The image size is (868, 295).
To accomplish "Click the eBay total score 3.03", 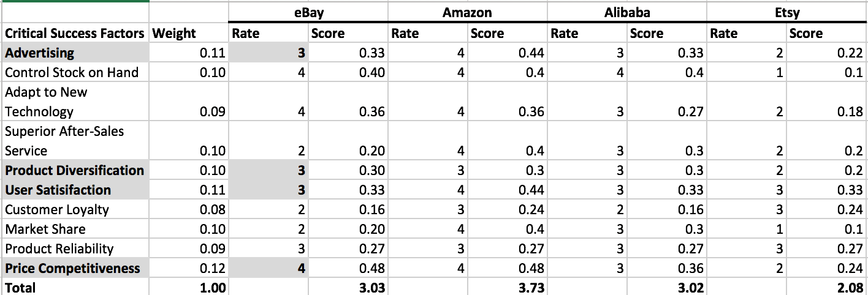I will point(348,287).
